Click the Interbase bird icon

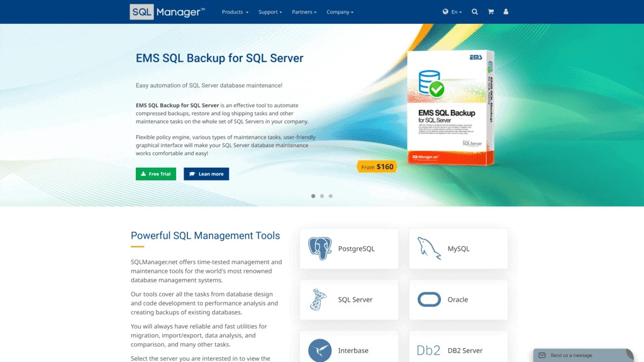click(x=320, y=351)
